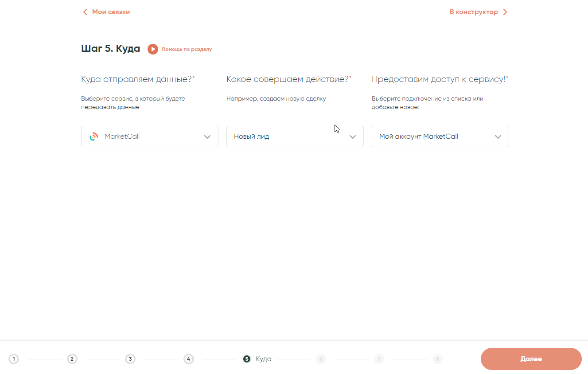The height and width of the screenshot is (374, 588).
Task: Click the left chevron next to Мои связки
Action: 85,12
